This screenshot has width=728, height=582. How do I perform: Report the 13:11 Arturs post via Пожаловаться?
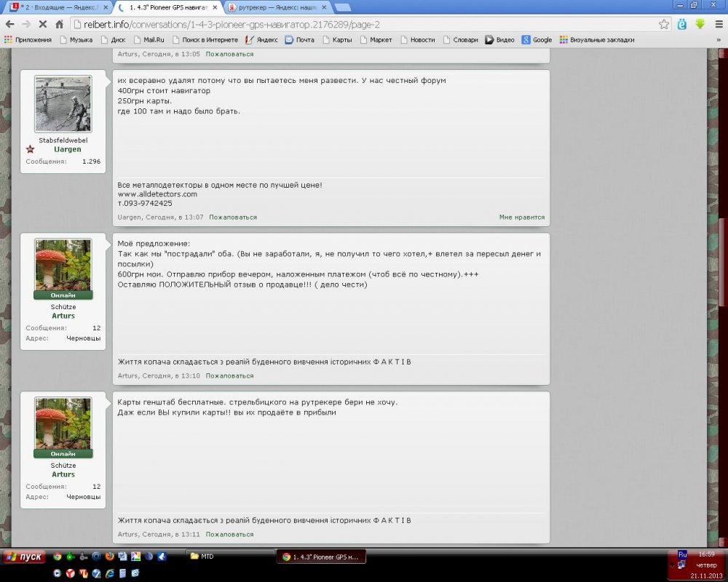(229, 535)
